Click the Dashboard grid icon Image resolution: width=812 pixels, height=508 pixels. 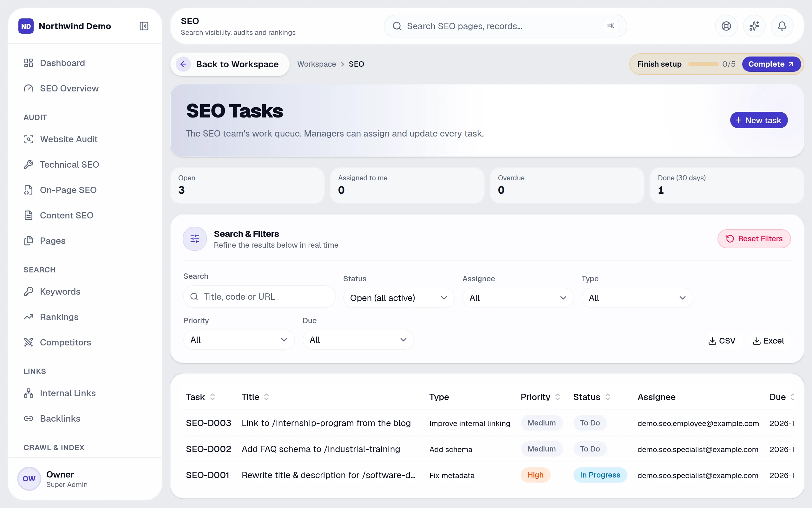coord(29,63)
